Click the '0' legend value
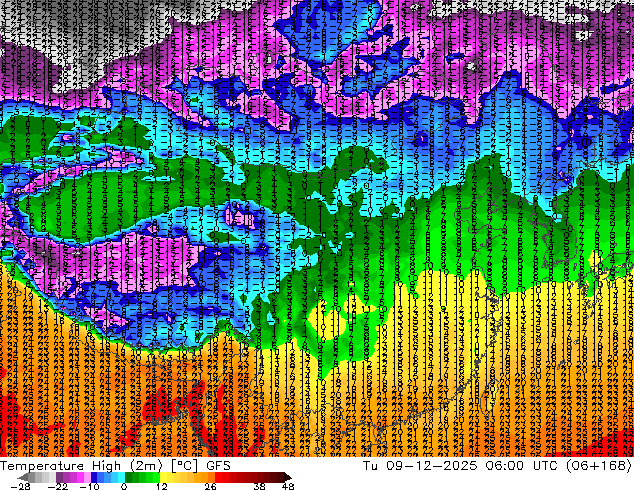This screenshot has height=490, width=634. pos(124,486)
